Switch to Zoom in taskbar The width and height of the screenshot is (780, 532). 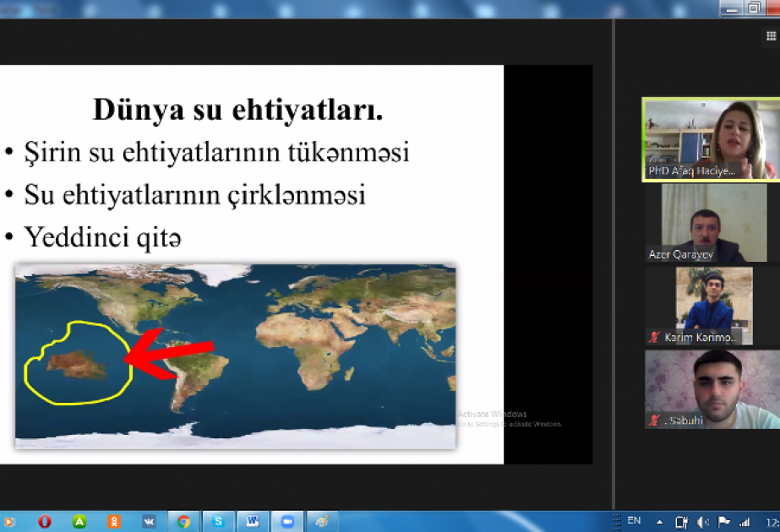(287, 522)
